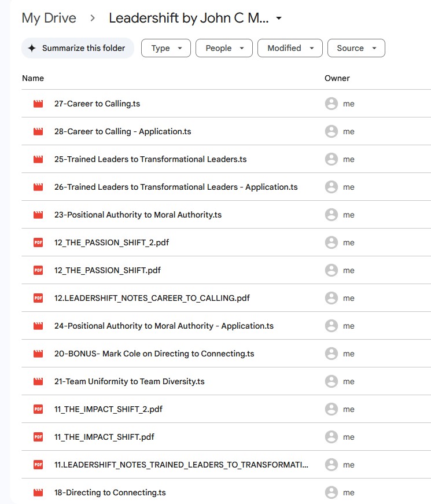
Task: Click PDF icon of 11_THE_IMPACT_SHIFT.pdf
Action: coord(38,437)
